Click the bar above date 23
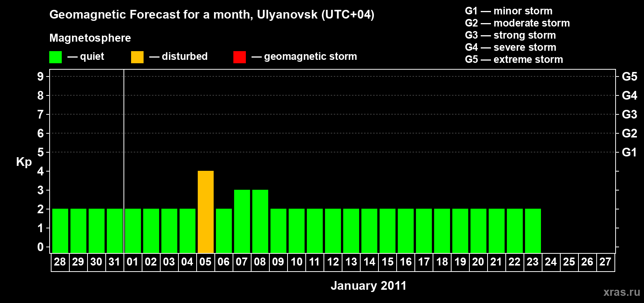This screenshot has height=303, width=644. (533, 231)
